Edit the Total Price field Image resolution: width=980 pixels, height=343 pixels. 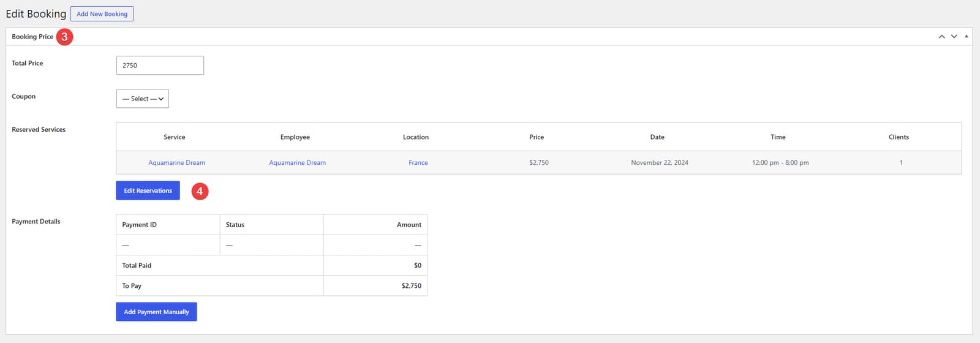160,66
